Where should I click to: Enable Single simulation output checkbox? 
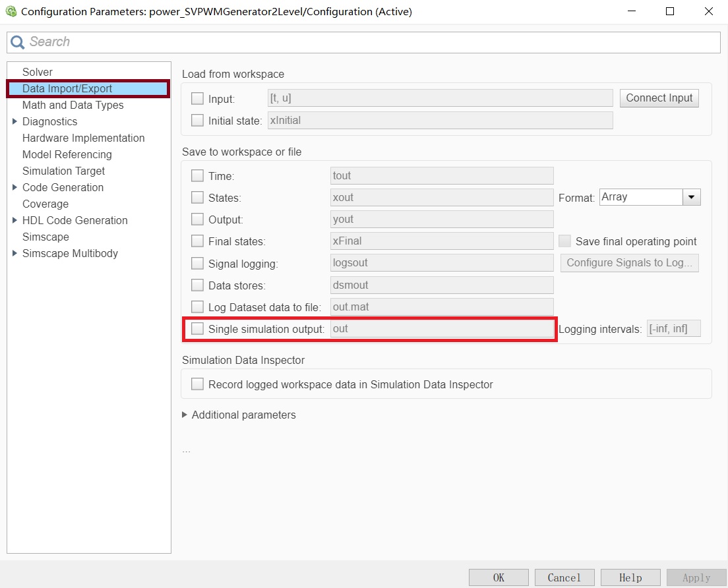click(197, 328)
